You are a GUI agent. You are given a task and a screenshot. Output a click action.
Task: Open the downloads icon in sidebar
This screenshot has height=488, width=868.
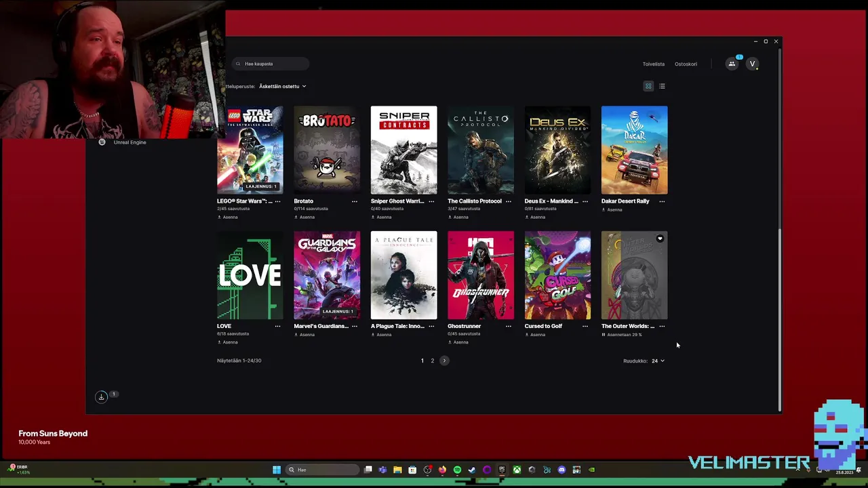[x=101, y=396]
